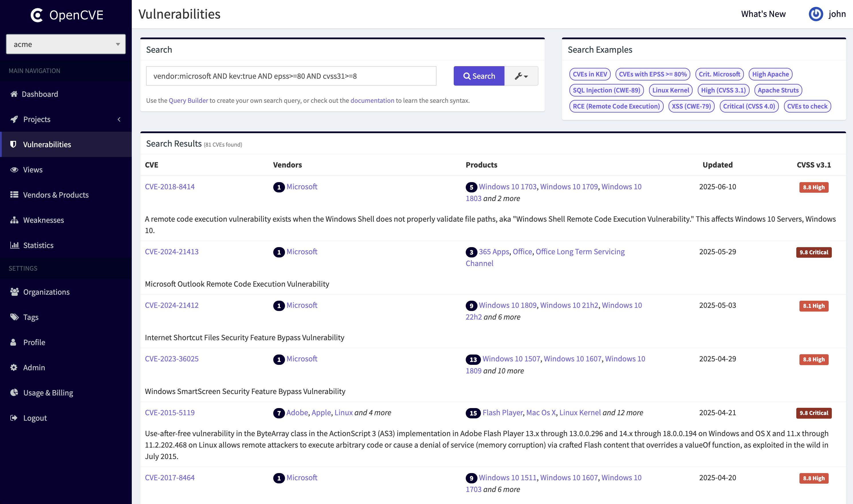
Task: Click the Dashboard home icon
Action: coord(14,94)
